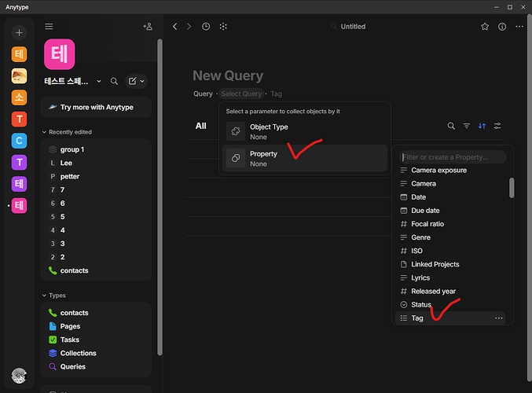Select the Focal ratio property
The width and height of the screenshot is (532, 393).
(x=450, y=224)
